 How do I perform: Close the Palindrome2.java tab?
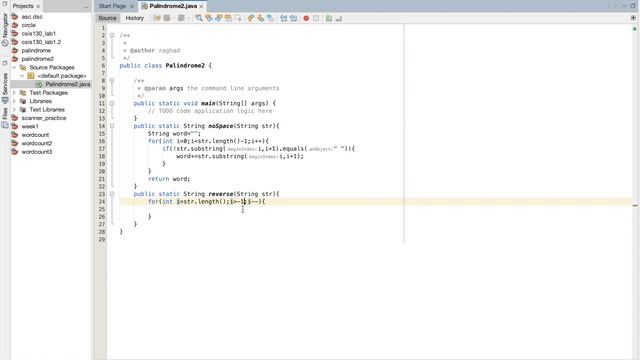pos(201,7)
